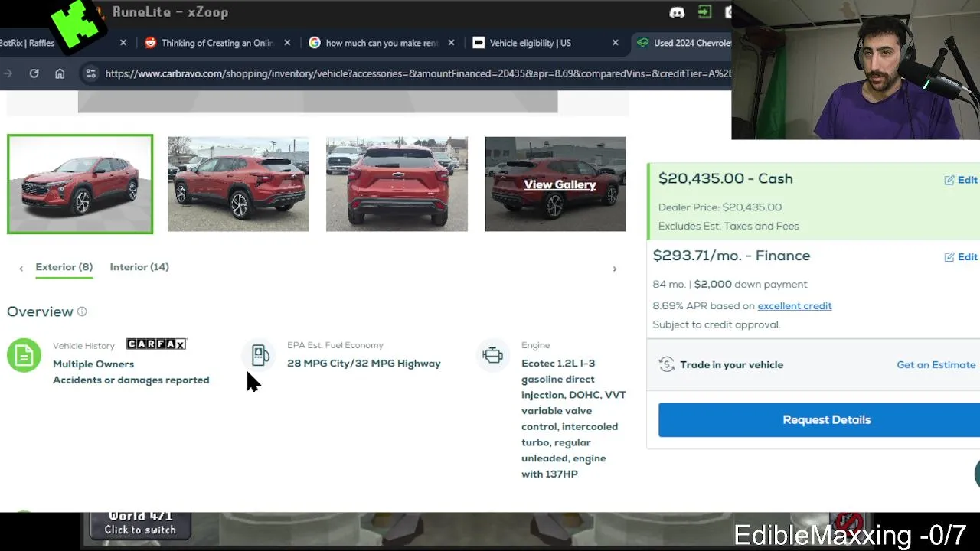
Task: Open the Overview info icon
Action: point(82,311)
